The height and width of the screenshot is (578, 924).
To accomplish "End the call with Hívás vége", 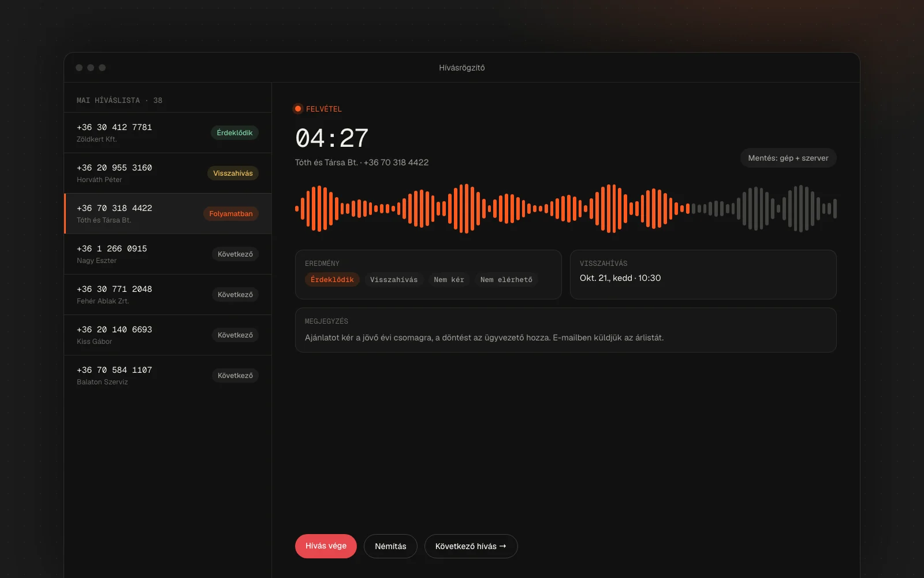I will 326,546.
